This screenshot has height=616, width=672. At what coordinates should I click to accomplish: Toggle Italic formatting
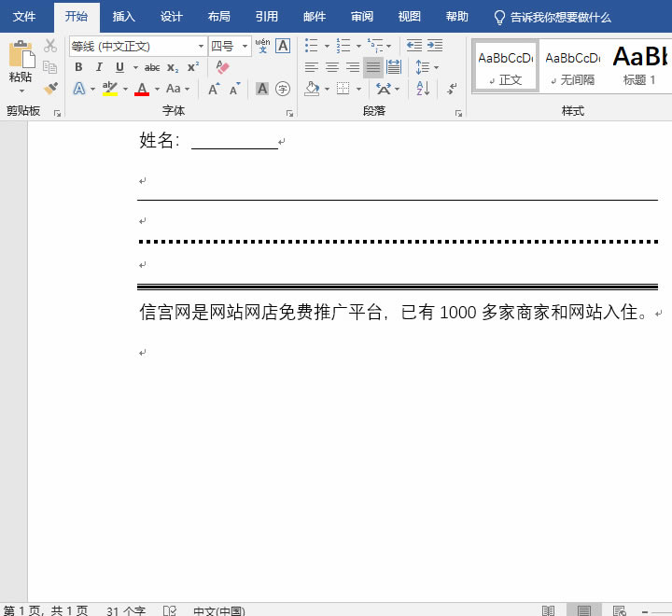(x=99, y=67)
